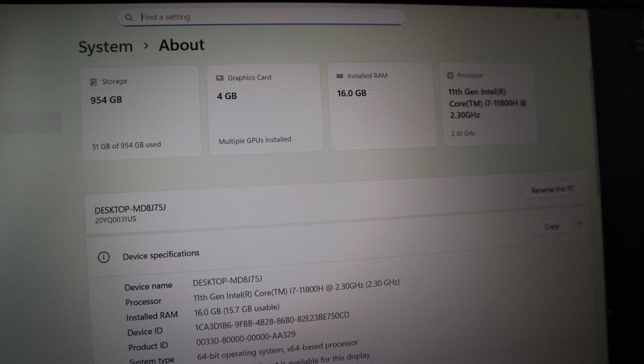Select Product ID value 00330-80000-00000-AA329
Image resolution: width=644 pixels, height=364 pixels.
245,338
